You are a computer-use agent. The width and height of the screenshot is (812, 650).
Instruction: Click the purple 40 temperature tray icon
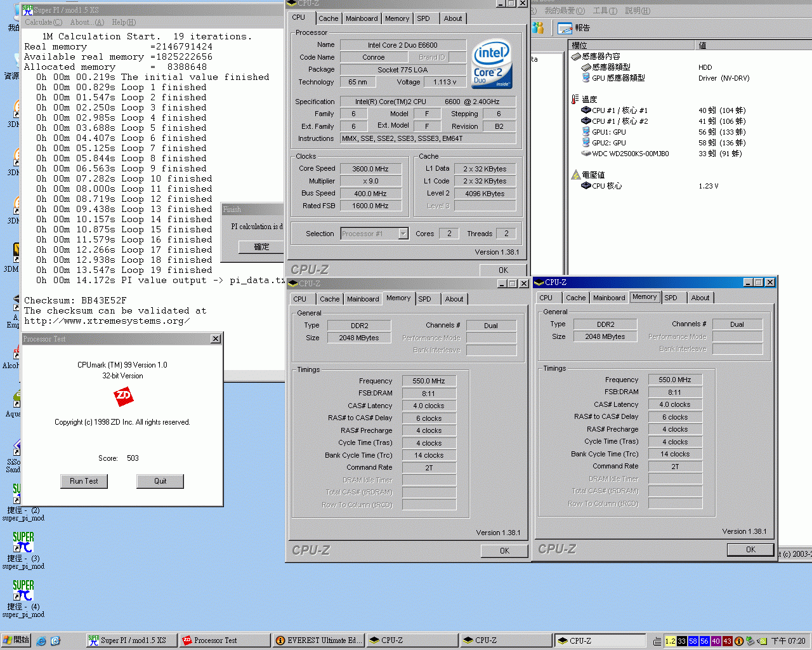click(x=716, y=641)
